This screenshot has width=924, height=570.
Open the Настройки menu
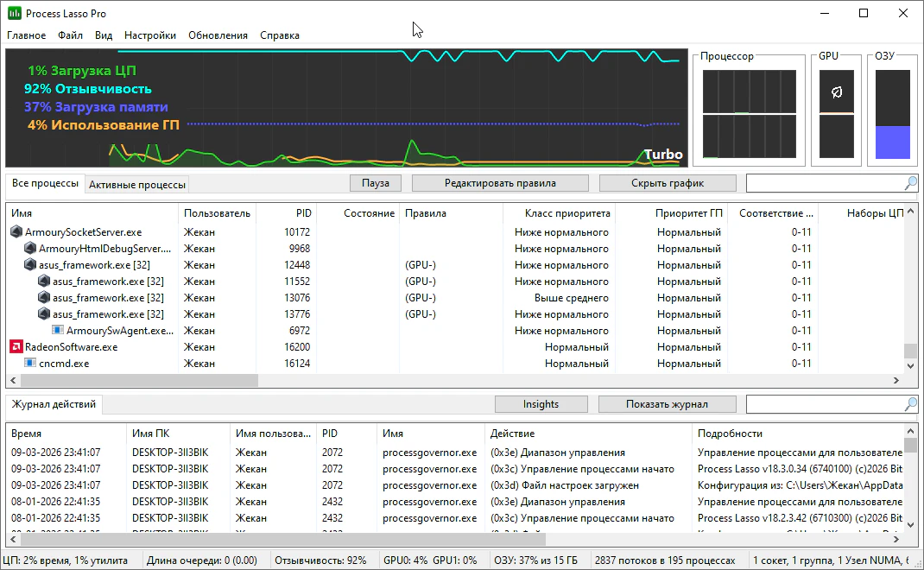point(149,35)
